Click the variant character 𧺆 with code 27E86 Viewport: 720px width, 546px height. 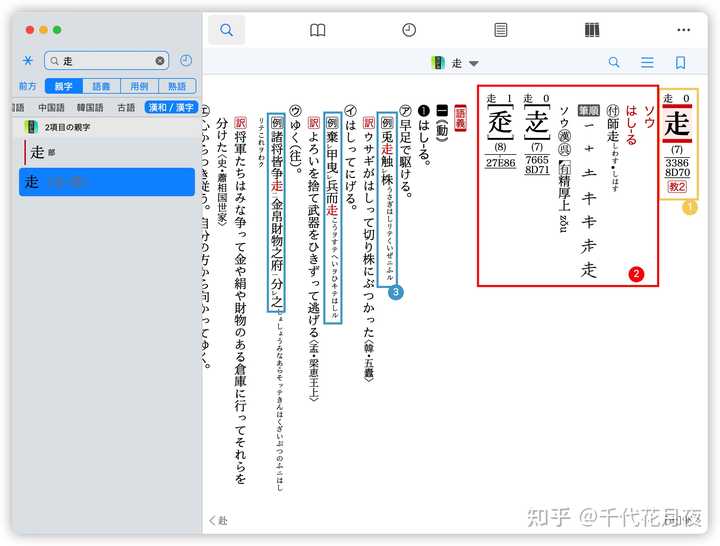(x=500, y=123)
